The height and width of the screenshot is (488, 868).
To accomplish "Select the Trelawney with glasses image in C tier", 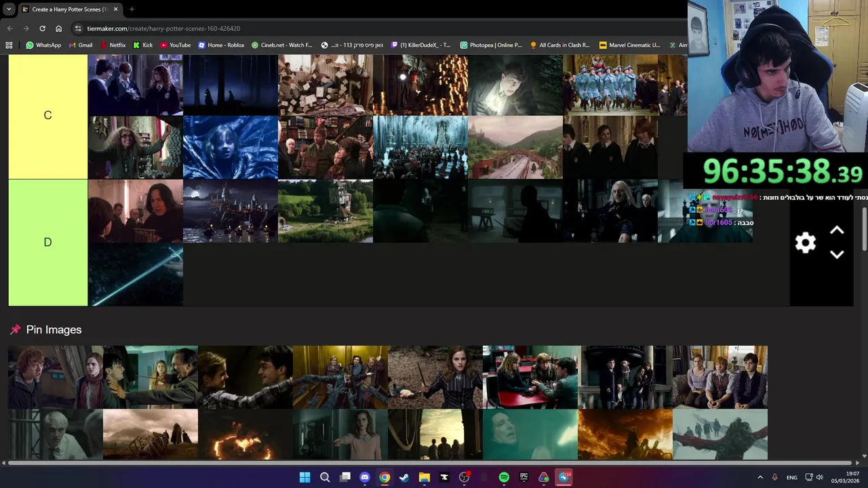I will pyautogui.click(x=136, y=147).
